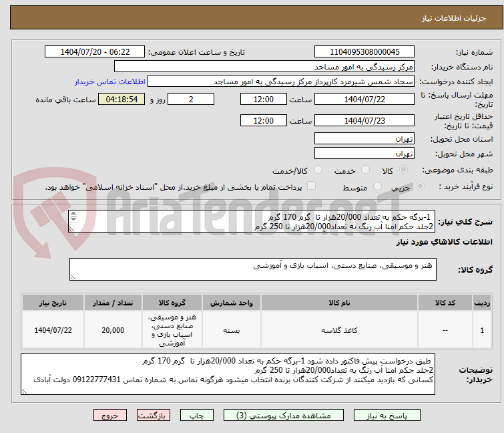Click the بازگشت back button
Image resolution: width=504 pixels, height=433 pixels.
coord(153,416)
